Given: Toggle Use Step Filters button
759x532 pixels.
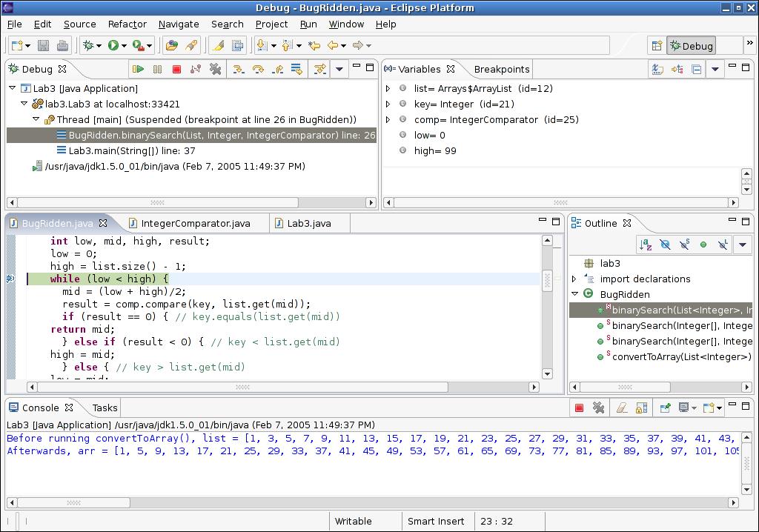Looking at the screenshot, I should click(320, 69).
